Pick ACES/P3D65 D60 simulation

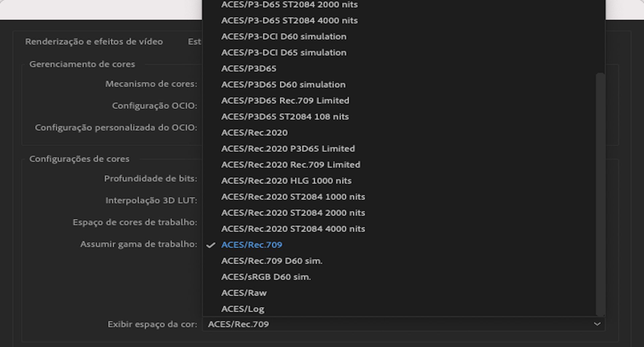point(283,85)
